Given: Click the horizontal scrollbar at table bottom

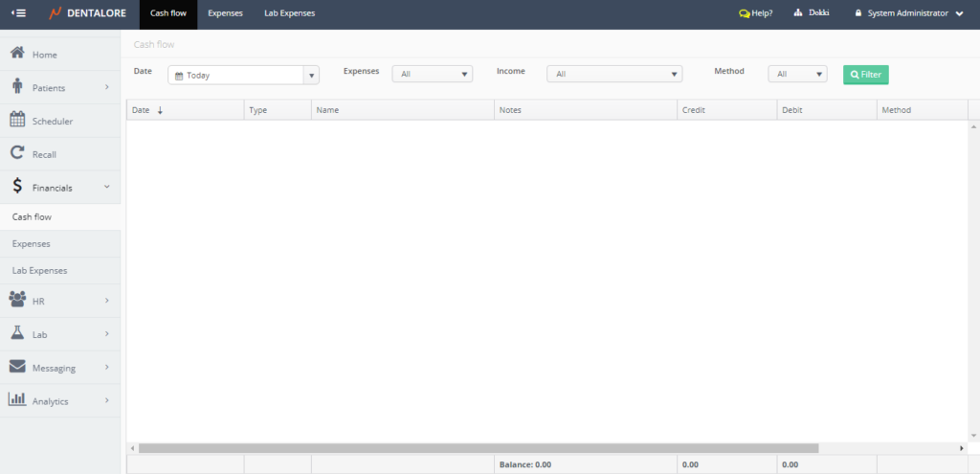Looking at the screenshot, I should tap(479, 448).
